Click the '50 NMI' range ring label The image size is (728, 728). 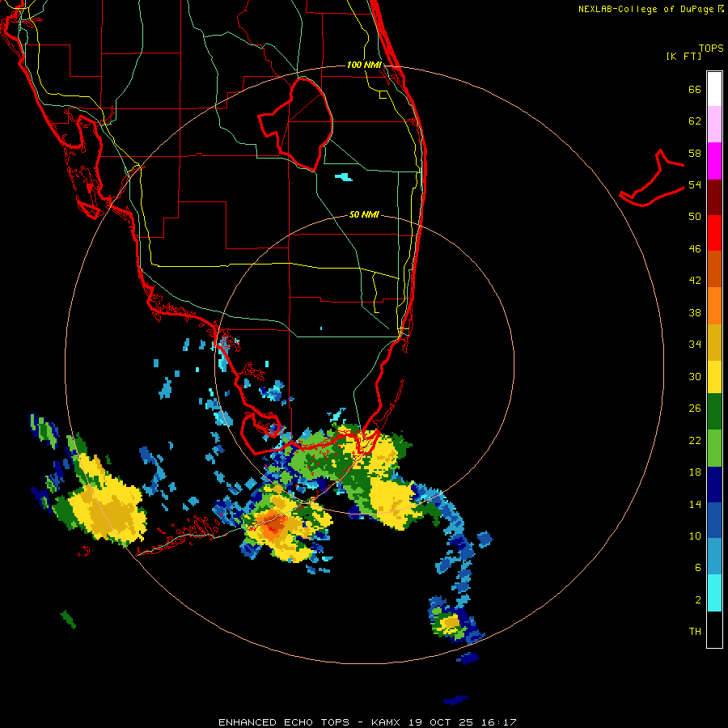click(x=364, y=214)
